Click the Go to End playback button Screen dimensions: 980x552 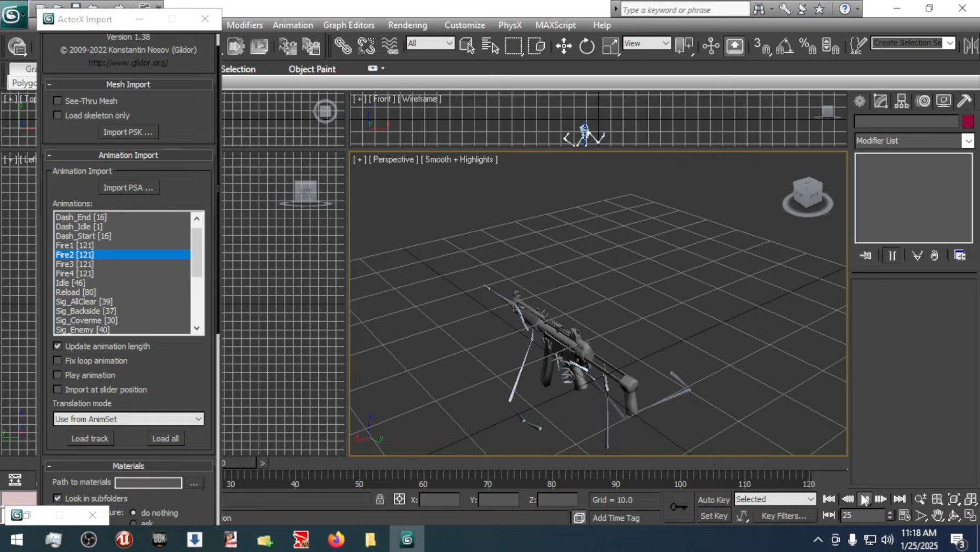click(899, 499)
